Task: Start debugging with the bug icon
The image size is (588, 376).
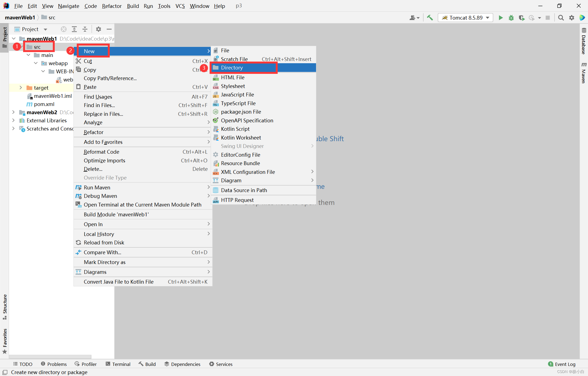Action: (x=511, y=18)
